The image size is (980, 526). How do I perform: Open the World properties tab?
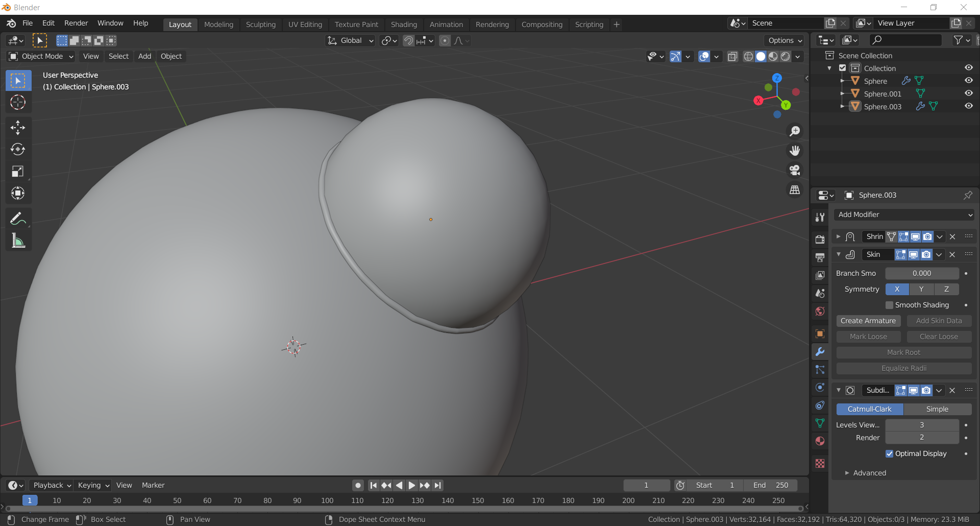pos(820,311)
